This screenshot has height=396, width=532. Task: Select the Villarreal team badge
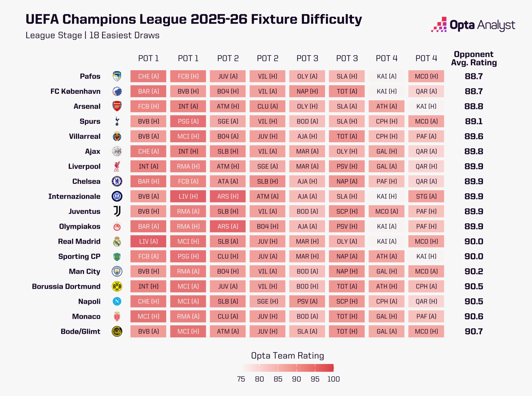click(117, 136)
